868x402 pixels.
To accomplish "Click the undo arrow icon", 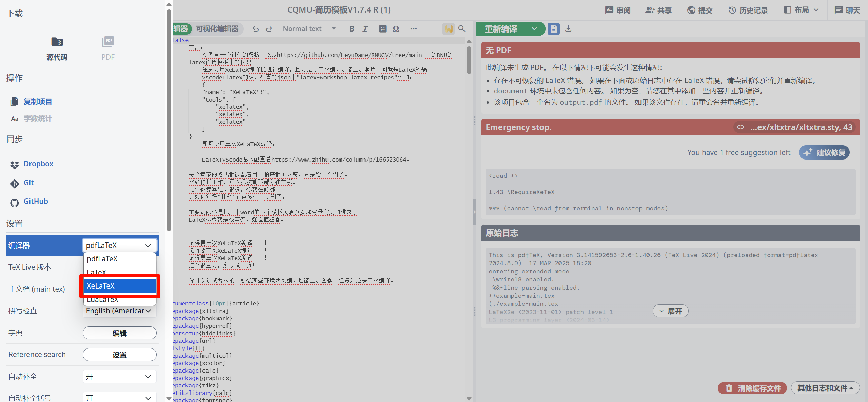I will [256, 29].
